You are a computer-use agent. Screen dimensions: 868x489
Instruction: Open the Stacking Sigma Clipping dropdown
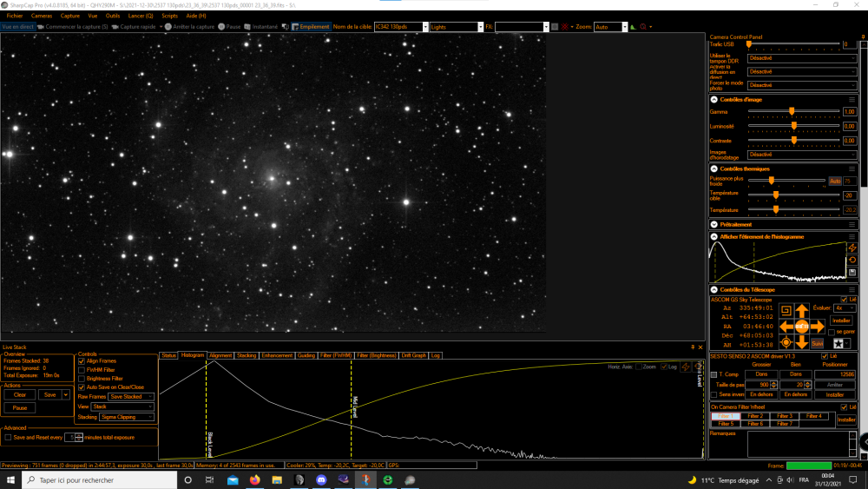pos(127,417)
